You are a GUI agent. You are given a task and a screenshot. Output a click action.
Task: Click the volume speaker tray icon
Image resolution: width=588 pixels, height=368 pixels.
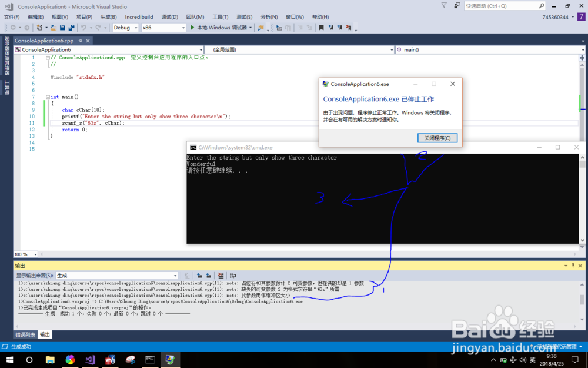(x=523, y=360)
